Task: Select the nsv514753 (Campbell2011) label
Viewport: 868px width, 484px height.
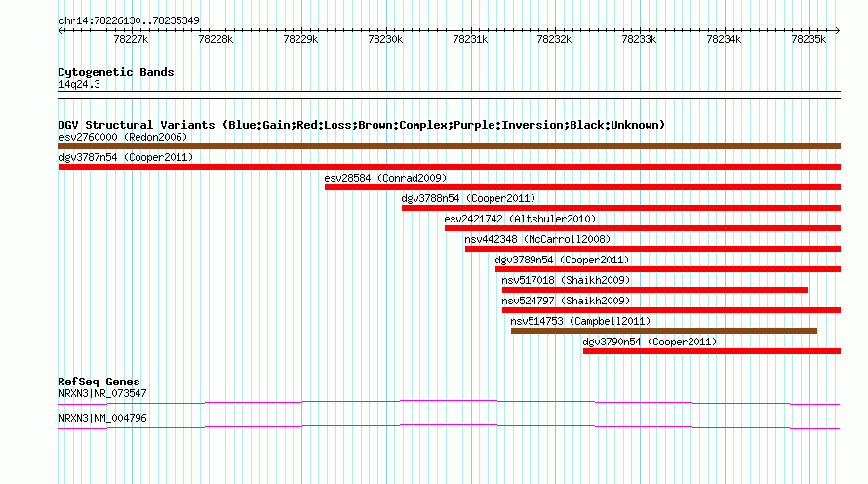Action: (580, 321)
